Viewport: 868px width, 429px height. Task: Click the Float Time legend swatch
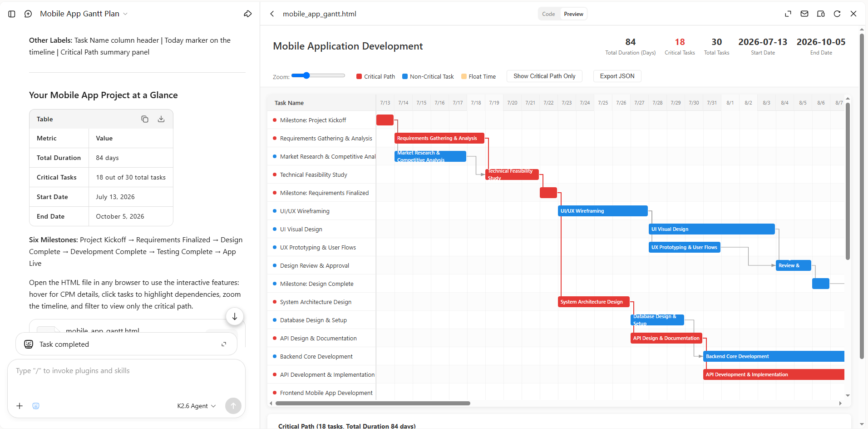coord(464,76)
